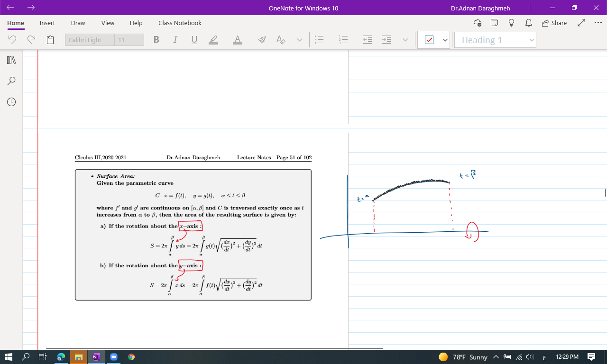
Task: Go back with the arrow
Action: pyautogui.click(x=10, y=8)
